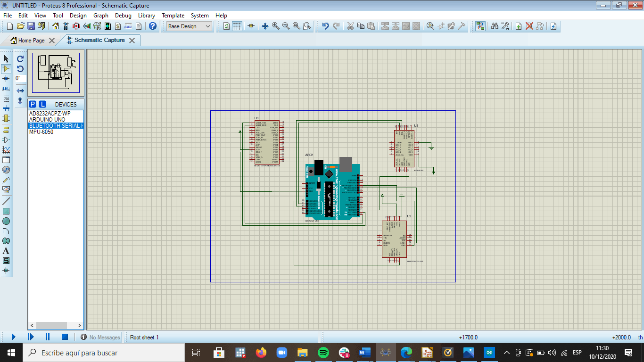This screenshot has height=362, width=644.
Task: Click the L library manage button
Action: [42, 104]
